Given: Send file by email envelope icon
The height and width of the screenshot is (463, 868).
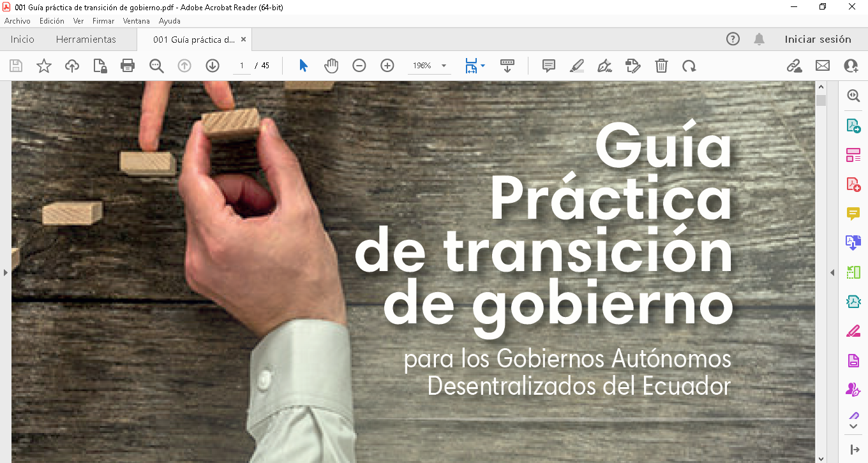Looking at the screenshot, I should click(x=823, y=66).
